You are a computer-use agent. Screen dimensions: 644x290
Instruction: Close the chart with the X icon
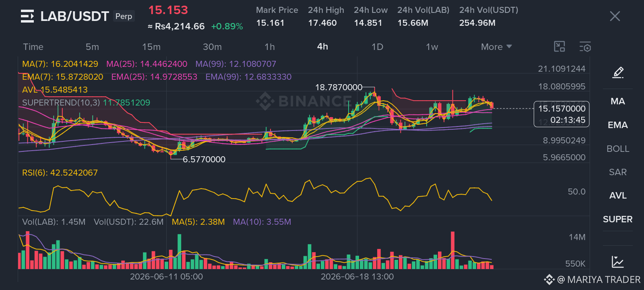615,16
